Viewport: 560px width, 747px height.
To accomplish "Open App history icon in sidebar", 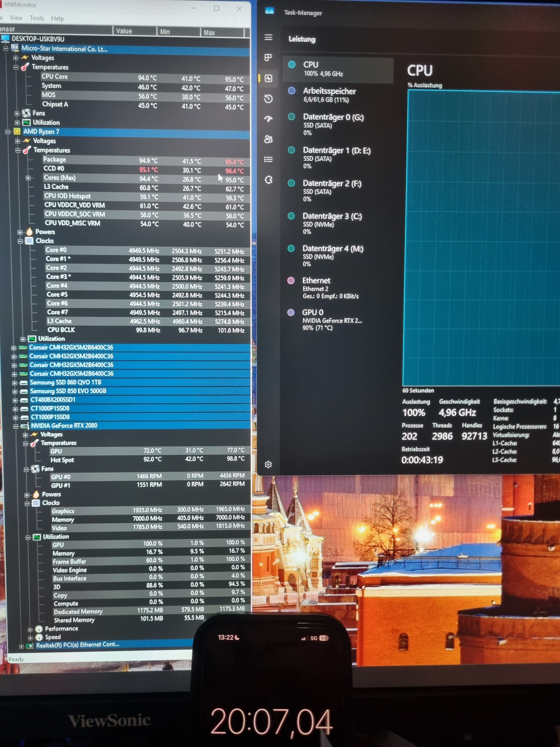I will (268, 99).
